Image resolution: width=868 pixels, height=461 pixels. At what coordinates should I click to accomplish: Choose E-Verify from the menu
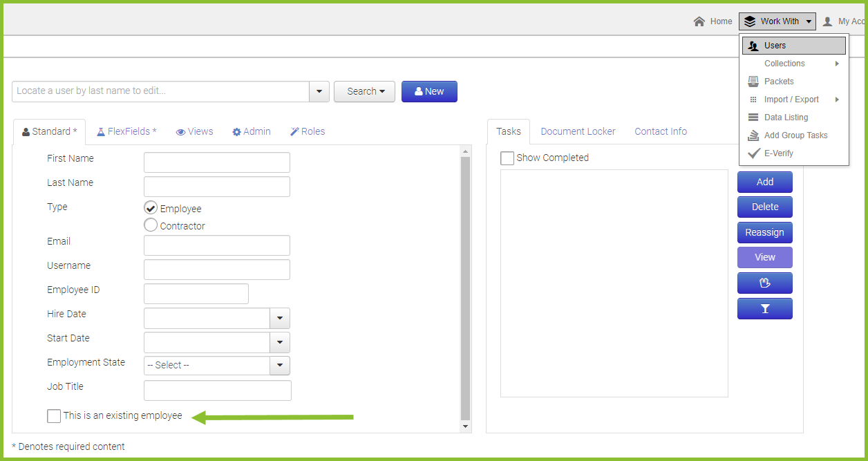794,153
